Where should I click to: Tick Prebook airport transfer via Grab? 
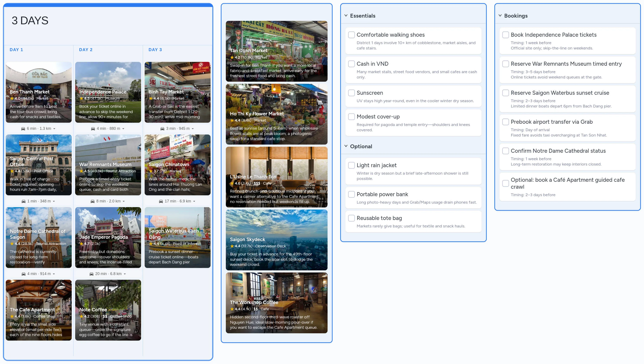[x=506, y=122]
